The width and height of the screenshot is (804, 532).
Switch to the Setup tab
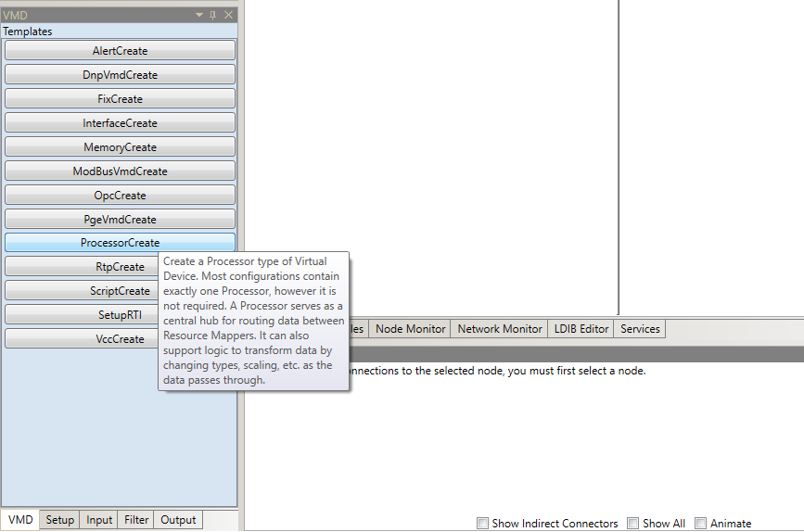(x=60, y=520)
